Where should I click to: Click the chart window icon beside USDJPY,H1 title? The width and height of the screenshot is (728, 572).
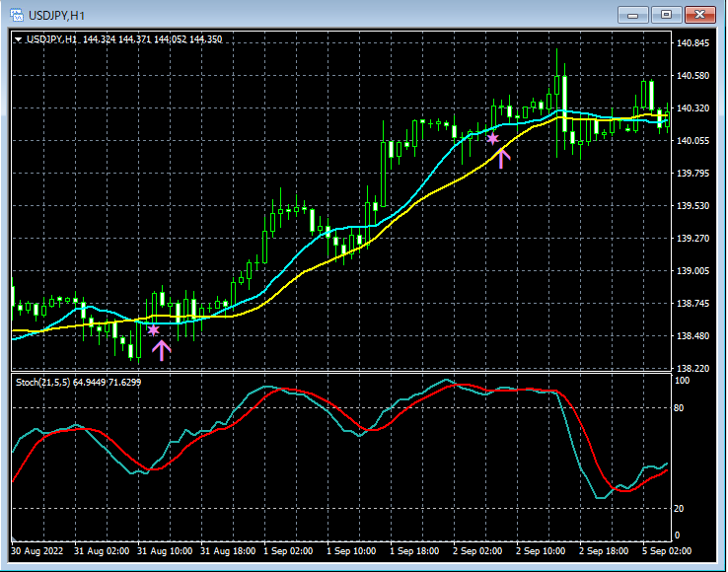click(x=17, y=15)
